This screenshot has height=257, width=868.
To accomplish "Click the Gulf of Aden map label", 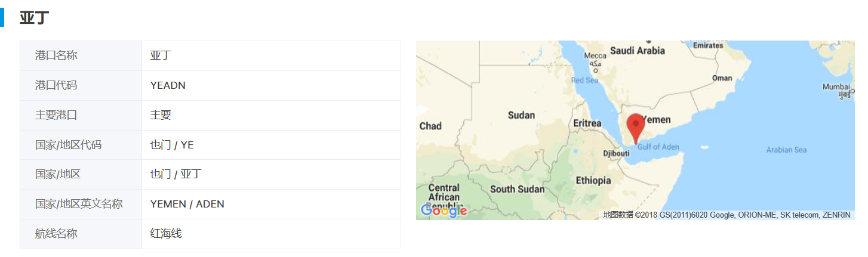I will pyautogui.click(x=658, y=147).
